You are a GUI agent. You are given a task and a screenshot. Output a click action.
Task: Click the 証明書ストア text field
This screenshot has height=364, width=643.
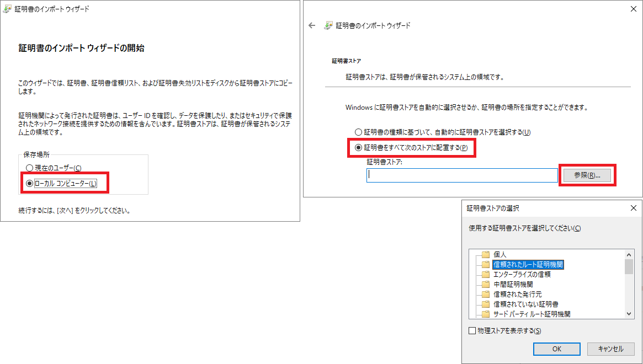[462, 175]
